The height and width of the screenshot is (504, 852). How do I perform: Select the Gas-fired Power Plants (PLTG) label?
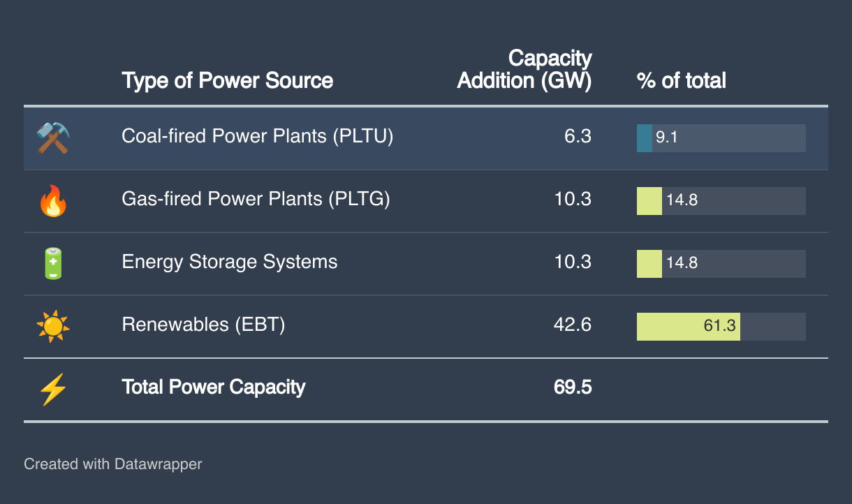[x=256, y=200]
